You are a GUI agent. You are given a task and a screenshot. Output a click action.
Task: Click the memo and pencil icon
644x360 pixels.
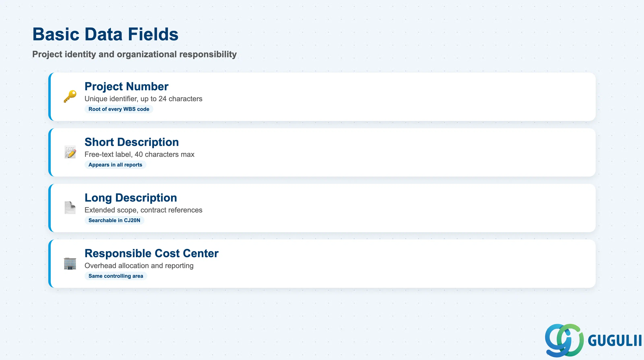pyautogui.click(x=70, y=152)
